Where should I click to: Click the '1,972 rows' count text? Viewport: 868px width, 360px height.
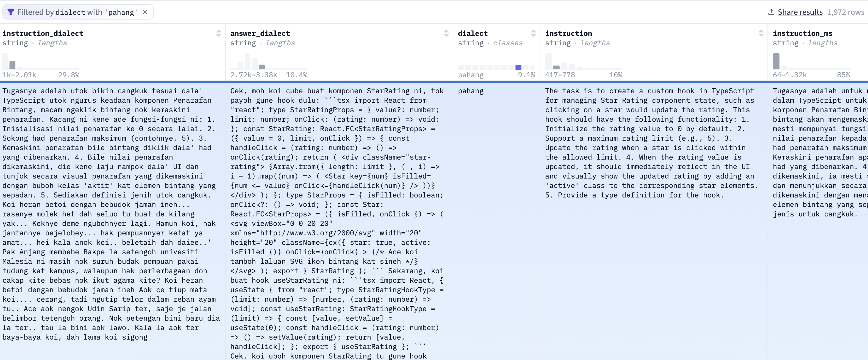[x=846, y=12]
